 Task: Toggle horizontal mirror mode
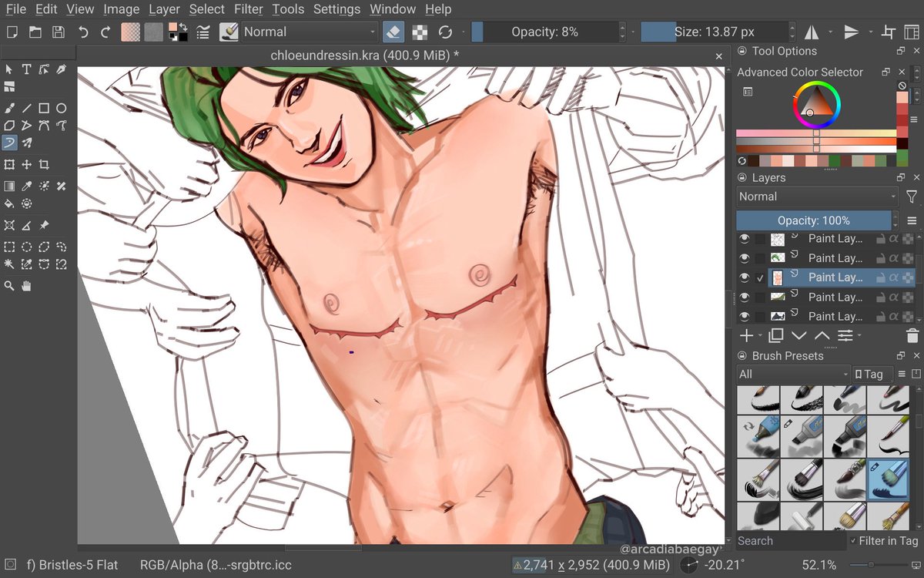812,32
